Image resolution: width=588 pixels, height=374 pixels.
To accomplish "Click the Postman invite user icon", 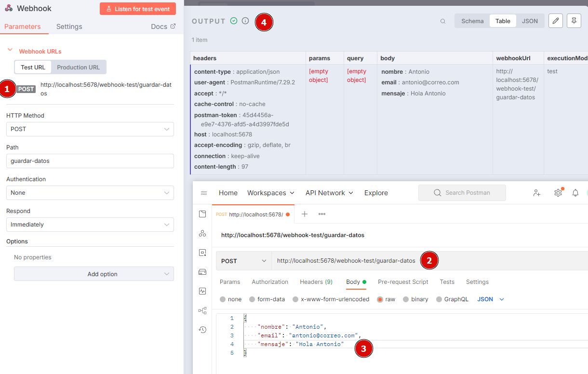I will pyautogui.click(x=537, y=193).
